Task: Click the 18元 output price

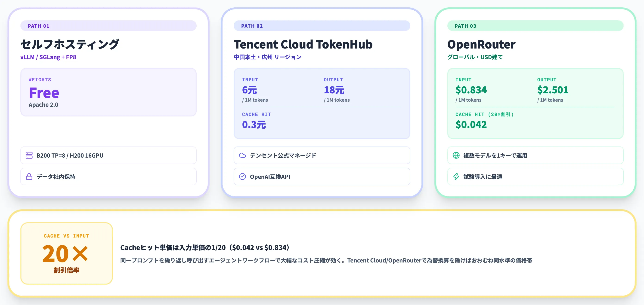Action: pos(334,90)
